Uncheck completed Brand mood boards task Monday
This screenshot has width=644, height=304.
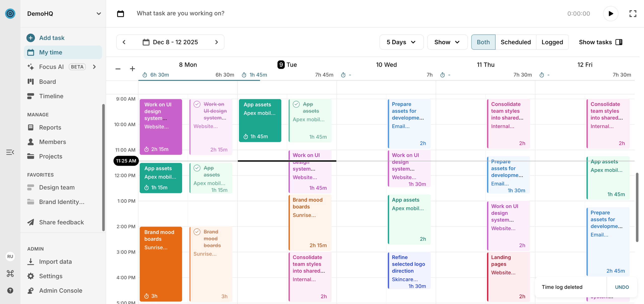197,232
